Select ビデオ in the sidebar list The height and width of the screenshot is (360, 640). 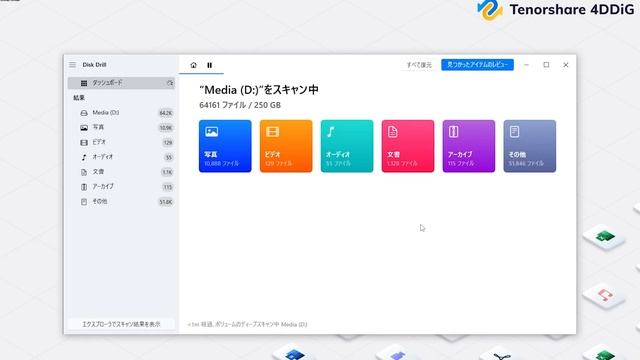tap(121, 142)
